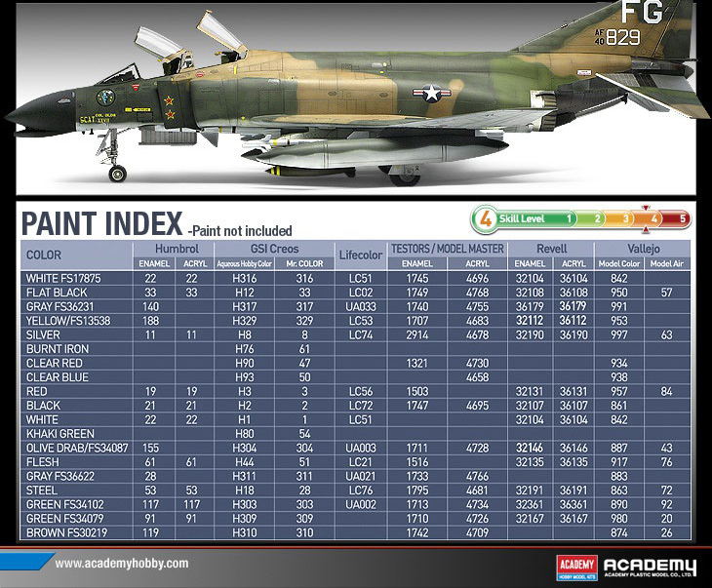Click the 'GREEN FS34079' row label
Image resolution: width=712 pixels, height=588 pixels.
pos(65,519)
